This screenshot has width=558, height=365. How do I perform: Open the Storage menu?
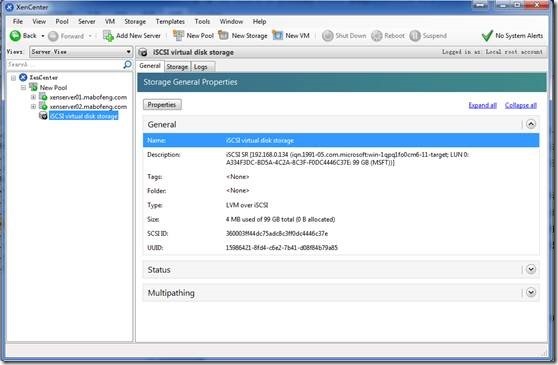coord(135,21)
